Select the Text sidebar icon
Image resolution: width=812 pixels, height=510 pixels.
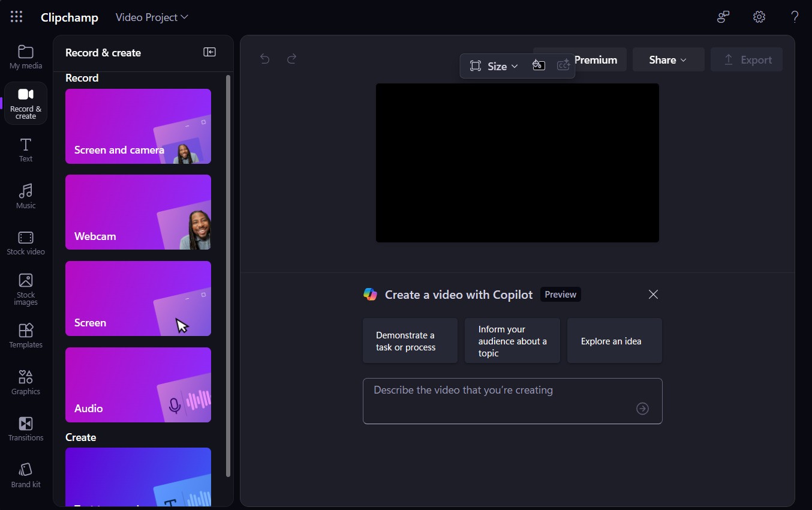(x=25, y=149)
